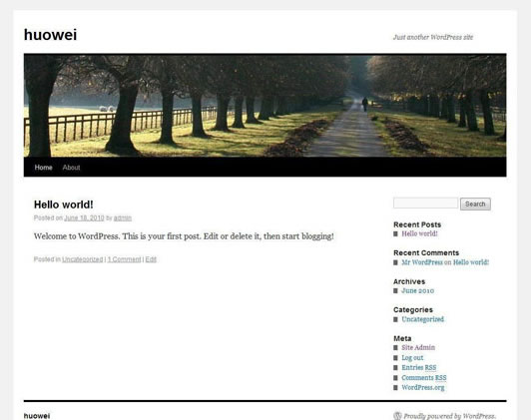The image size is (531, 420).
Task: Visit the WordPress.org link
Action: pos(423,387)
